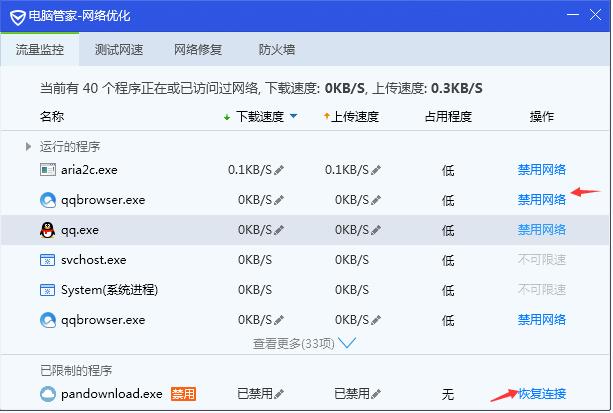Open the 防火墙 tab
This screenshot has width=613, height=413.
(x=277, y=50)
